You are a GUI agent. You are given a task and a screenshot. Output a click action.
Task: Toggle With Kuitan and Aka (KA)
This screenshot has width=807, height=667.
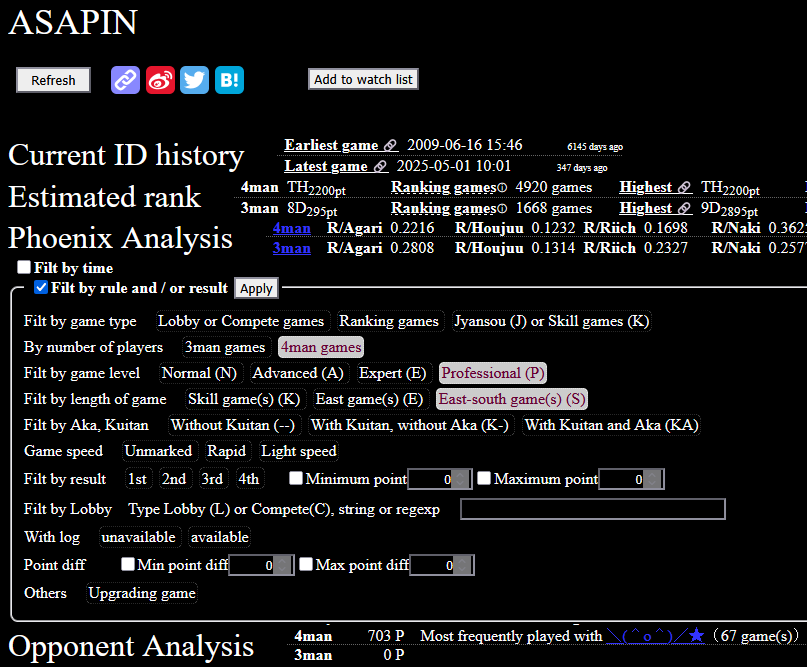[x=611, y=425]
